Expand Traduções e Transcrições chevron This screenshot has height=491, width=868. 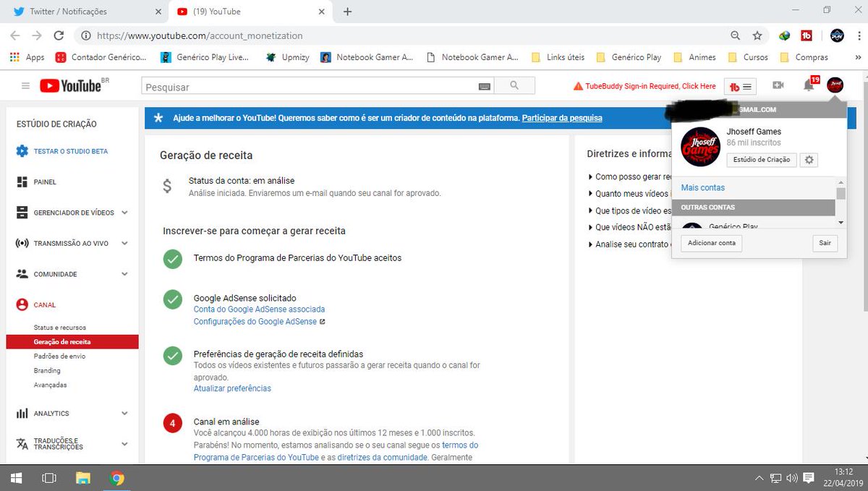[124, 444]
